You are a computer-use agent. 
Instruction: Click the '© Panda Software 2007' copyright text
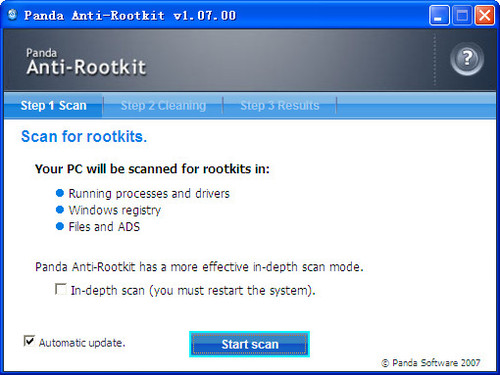[431, 363]
